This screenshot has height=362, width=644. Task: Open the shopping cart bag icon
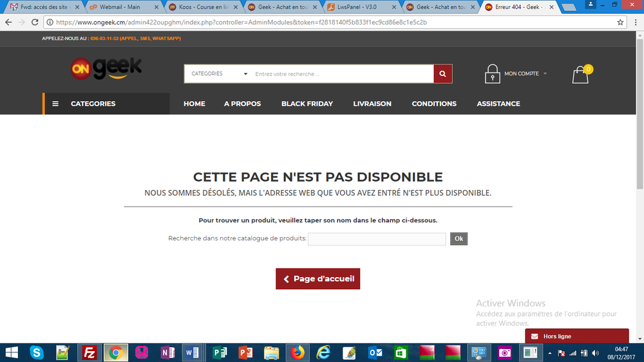(581, 75)
